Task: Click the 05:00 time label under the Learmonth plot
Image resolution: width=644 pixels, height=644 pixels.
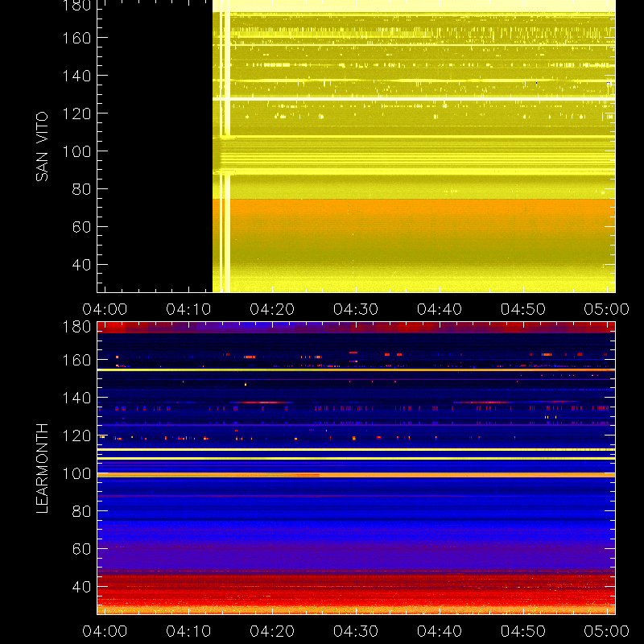Action: 607,631
